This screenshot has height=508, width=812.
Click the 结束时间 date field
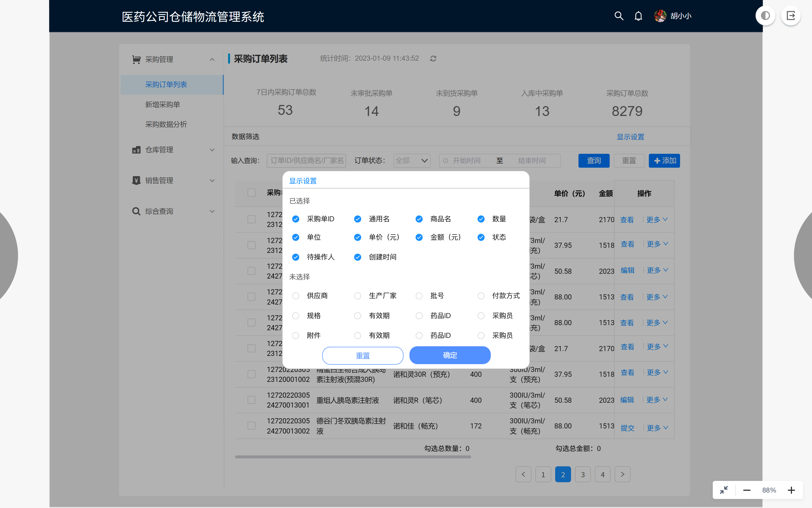tap(532, 161)
